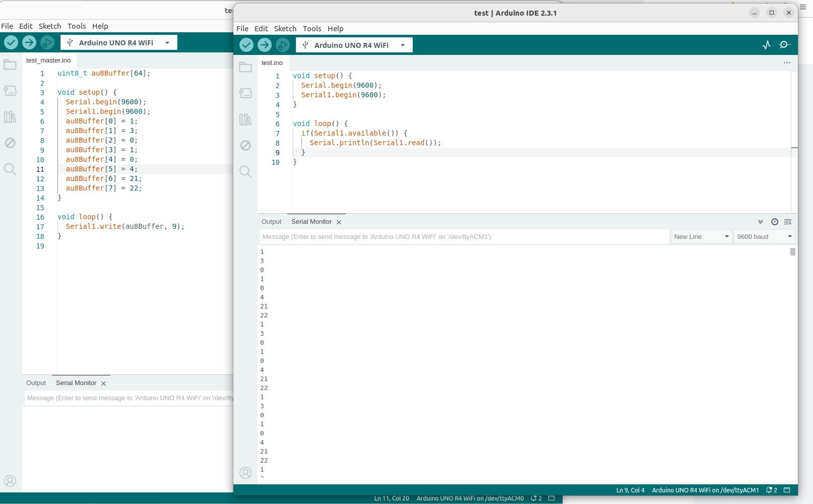Switch to Output tab in front window

click(271, 222)
